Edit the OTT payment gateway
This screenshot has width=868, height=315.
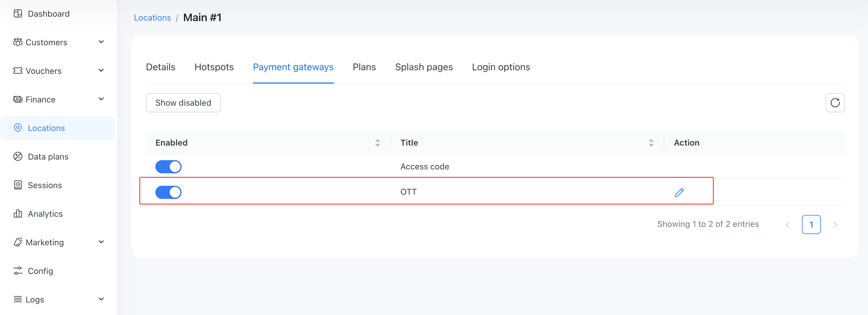tap(679, 192)
